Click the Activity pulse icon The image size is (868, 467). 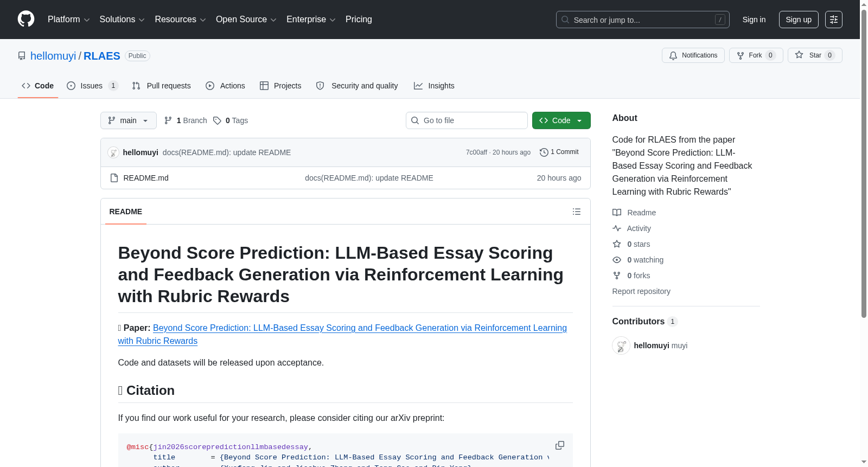[617, 228]
